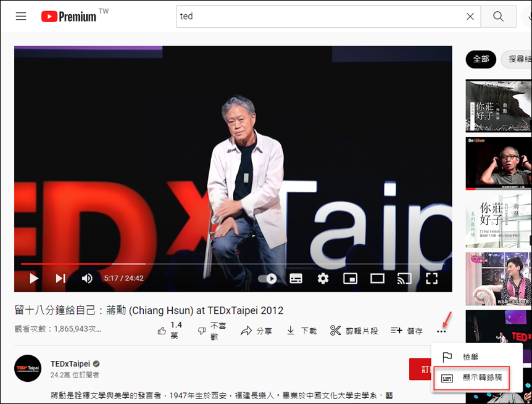Dislike the video (不喜歡)
The width and height of the screenshot is (532, 404).
(212, 331)
